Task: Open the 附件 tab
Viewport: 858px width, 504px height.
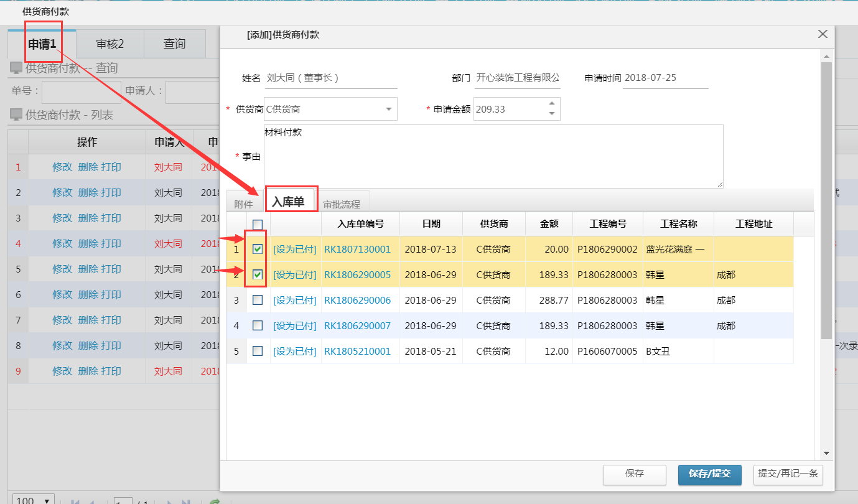Action: coord(243,204)
